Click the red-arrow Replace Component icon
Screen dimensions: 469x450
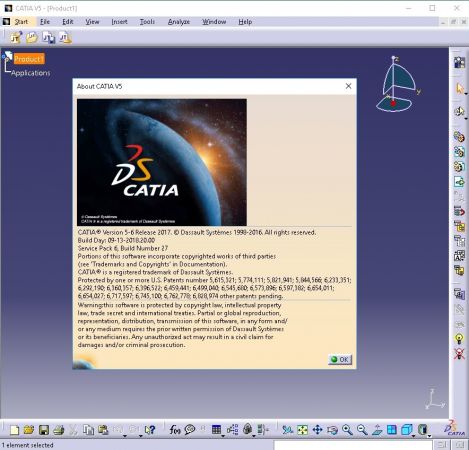(459, 211)
